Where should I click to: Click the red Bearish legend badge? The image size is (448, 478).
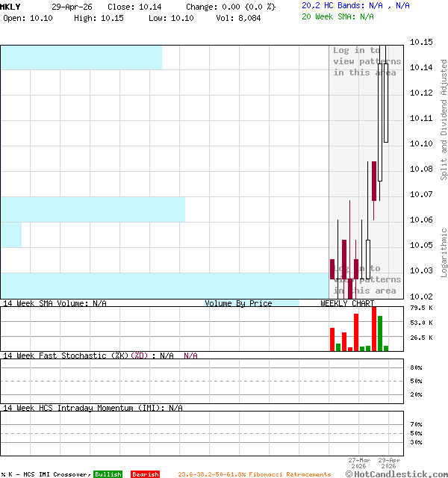point(145,474)
